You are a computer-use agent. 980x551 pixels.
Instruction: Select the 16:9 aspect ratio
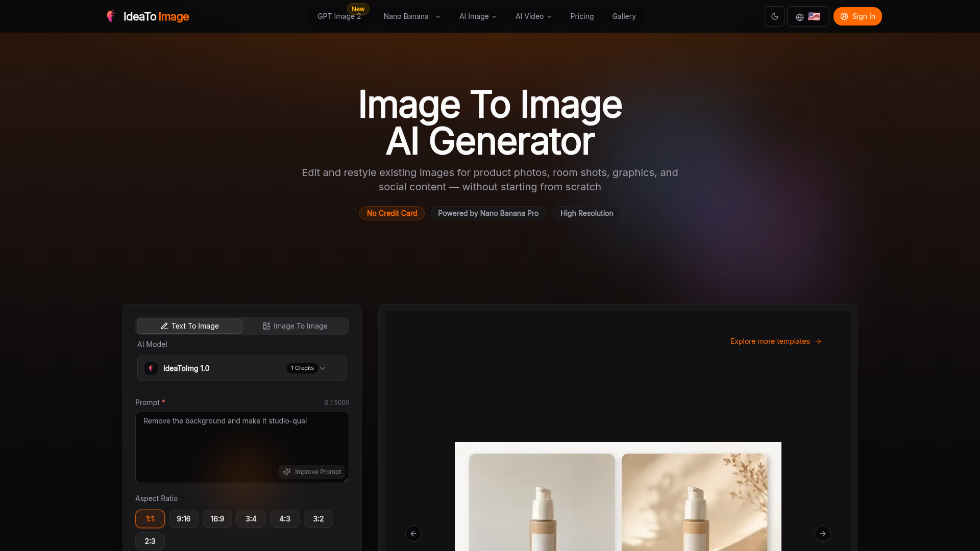click(x=217, y=519)
